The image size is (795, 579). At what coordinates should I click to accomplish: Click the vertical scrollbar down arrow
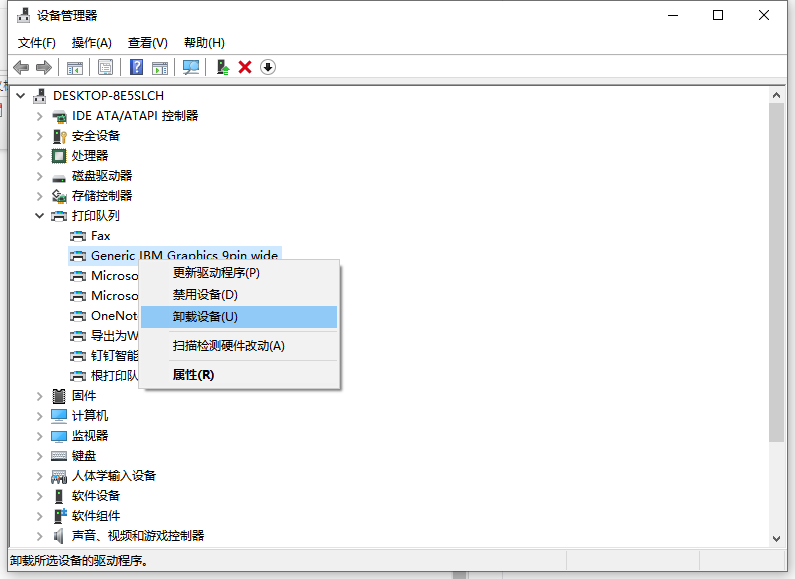coord(777,538)
